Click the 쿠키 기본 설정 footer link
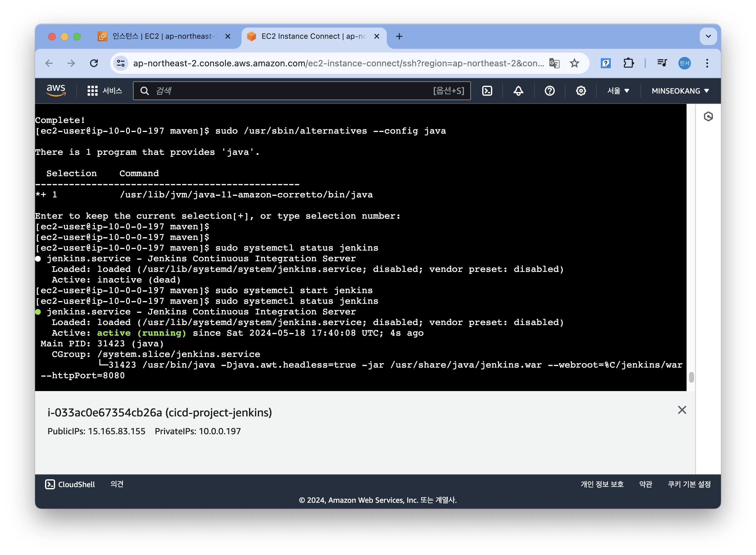 coord(689,484)
